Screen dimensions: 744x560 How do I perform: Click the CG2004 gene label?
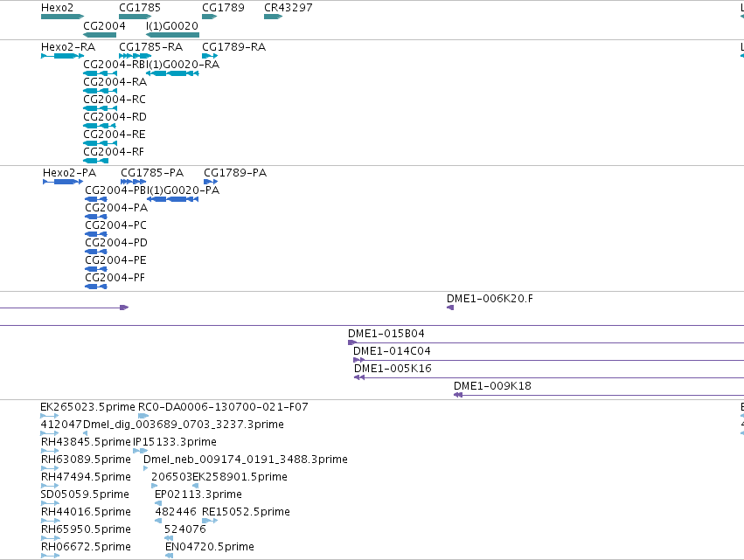pyautogui.click(x=104, y=25)
